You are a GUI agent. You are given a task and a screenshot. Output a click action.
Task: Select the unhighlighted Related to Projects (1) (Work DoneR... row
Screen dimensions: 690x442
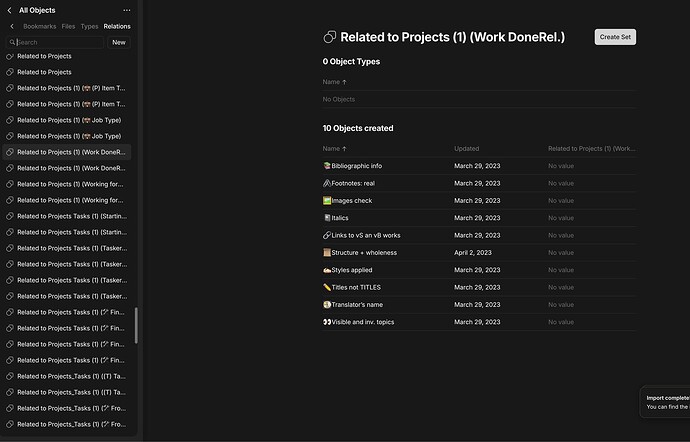click(67, 168)
